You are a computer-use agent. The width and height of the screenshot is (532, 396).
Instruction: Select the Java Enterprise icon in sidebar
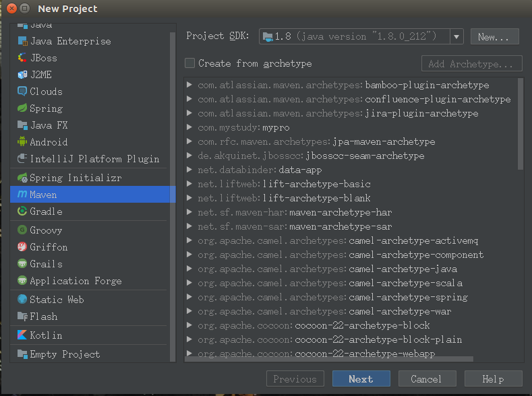pos(22,41)
